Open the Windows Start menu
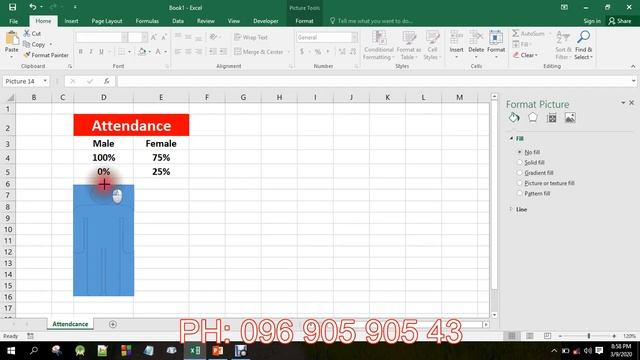Viewport: 640px width, 360px height. coord(11,351)
